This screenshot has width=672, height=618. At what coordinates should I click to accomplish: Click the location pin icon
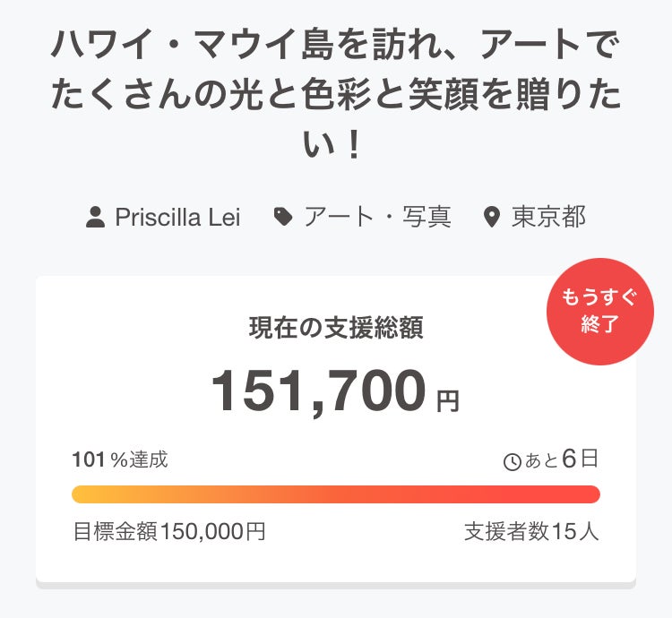click(490, 217)
